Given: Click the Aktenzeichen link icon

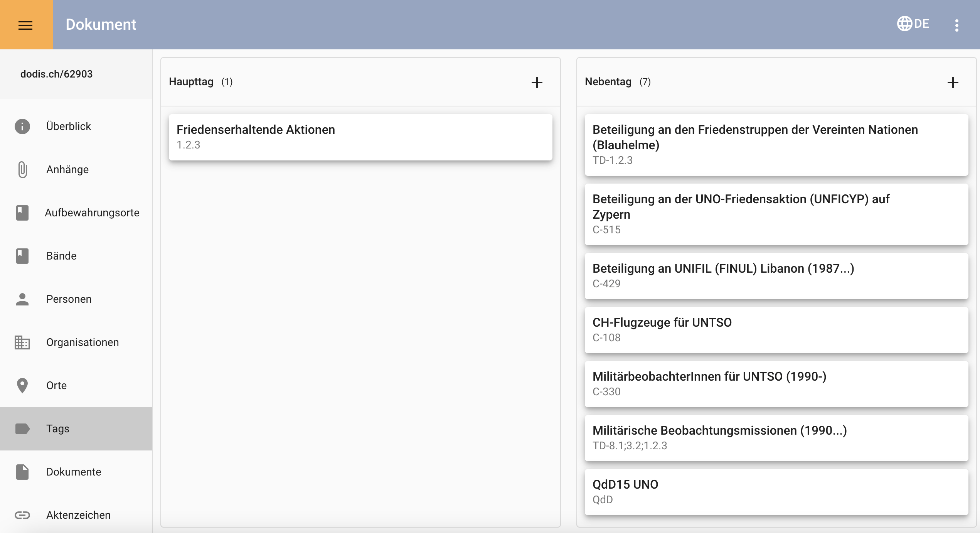Looking at the screenshot, I should coord(22,515).
